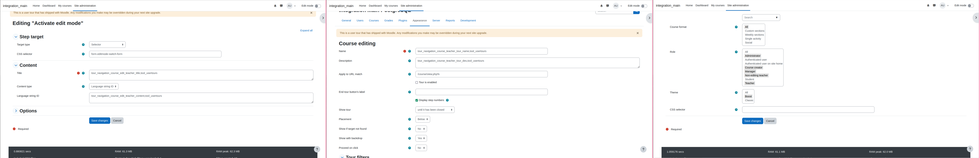
Task: Click help icon beside Course format
Action: pos(736,27)
